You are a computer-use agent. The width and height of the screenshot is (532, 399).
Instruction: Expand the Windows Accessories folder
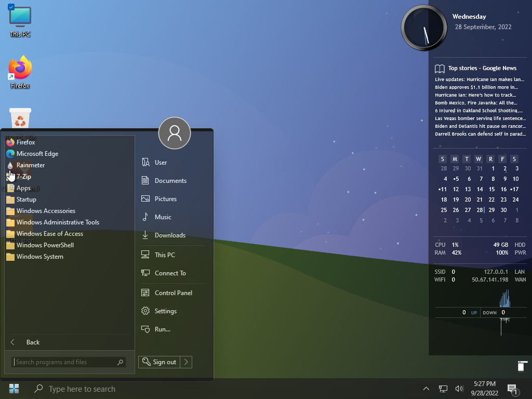(46, 211)
